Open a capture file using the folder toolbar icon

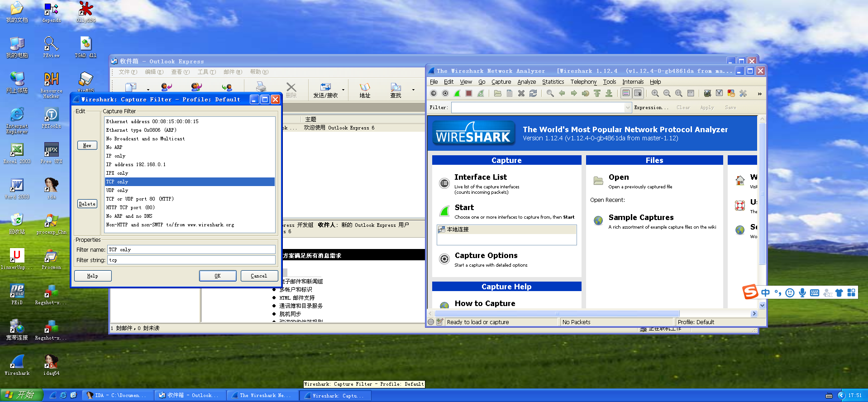click(498, 93)
